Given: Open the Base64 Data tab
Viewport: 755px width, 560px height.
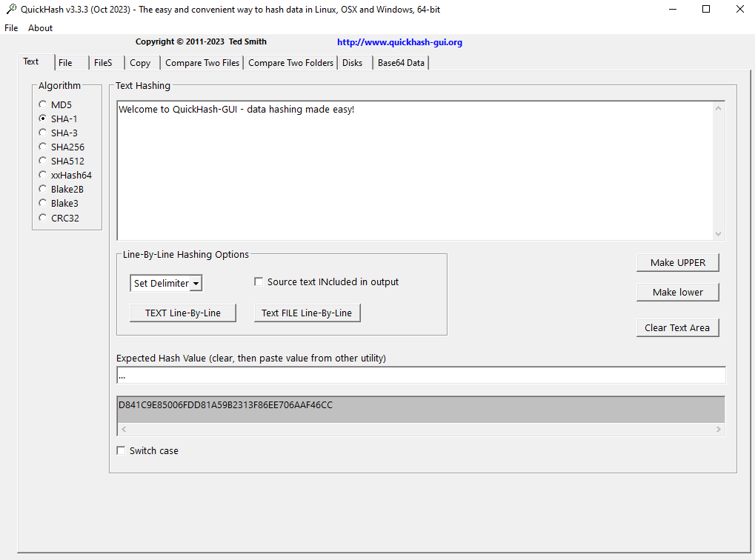Looking at the screenshot, I should click(x=401, y=63).
